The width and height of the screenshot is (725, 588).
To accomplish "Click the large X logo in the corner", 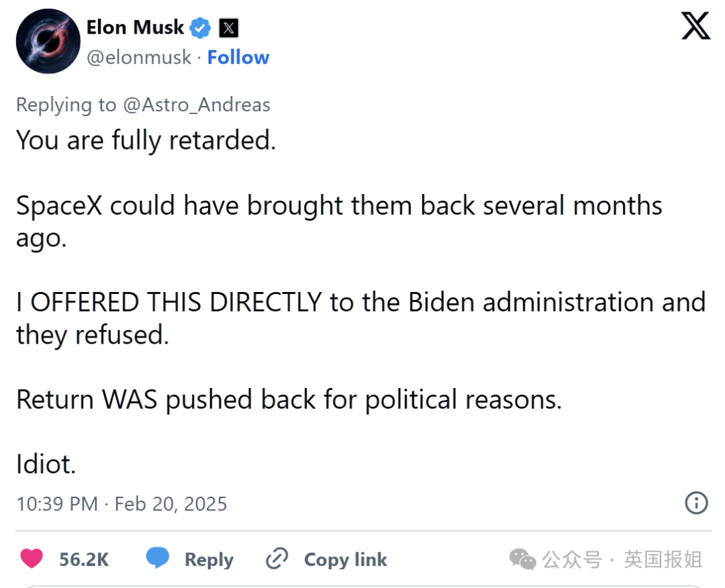I will click(x=695, y=26).
